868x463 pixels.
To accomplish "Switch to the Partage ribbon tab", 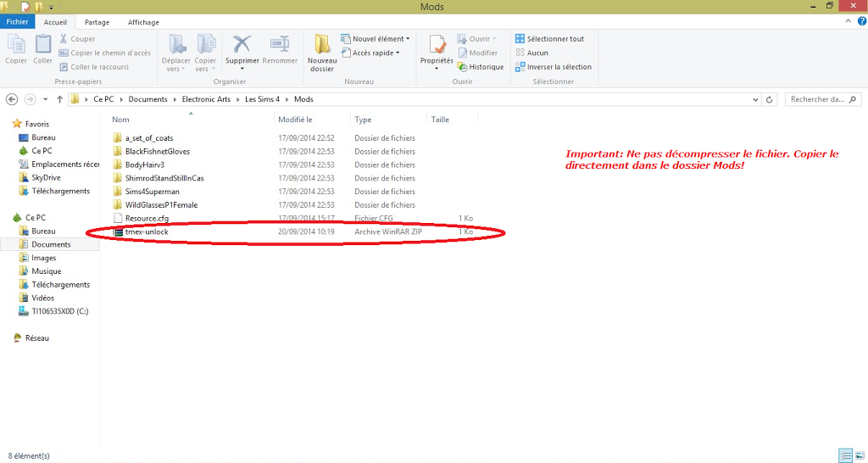I will pos(97,22).
